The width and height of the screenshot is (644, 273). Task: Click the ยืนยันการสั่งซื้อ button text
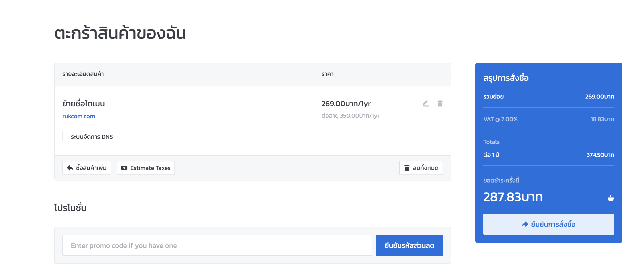click(553, 224)
